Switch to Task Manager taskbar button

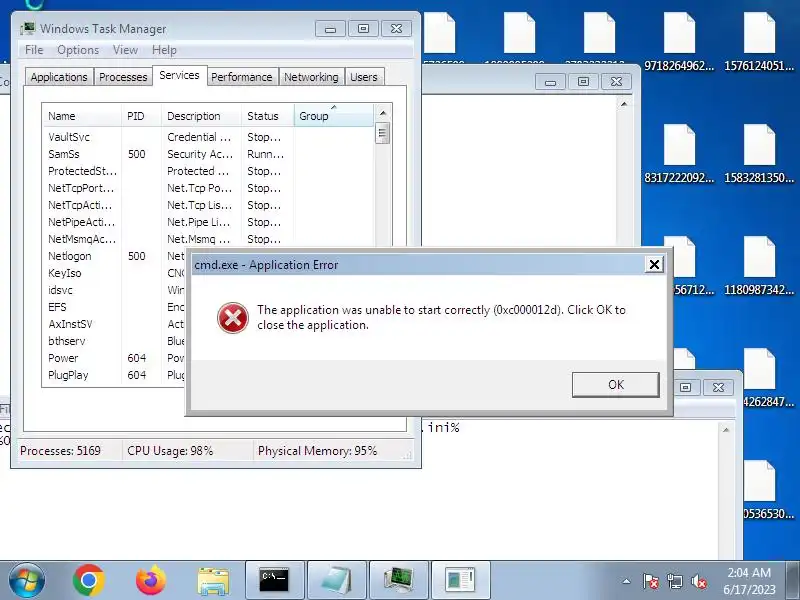pos(399,581)
